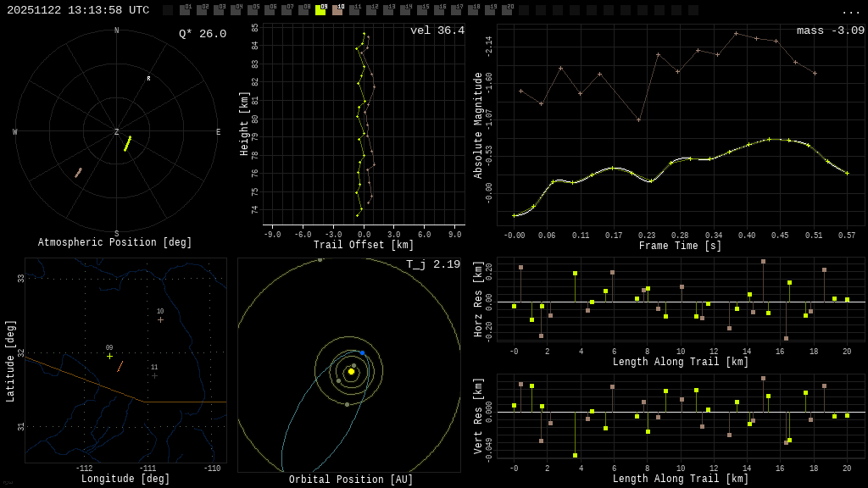Click the mass -3.09 readout
The image size is (868, 488).
point(830,30)
